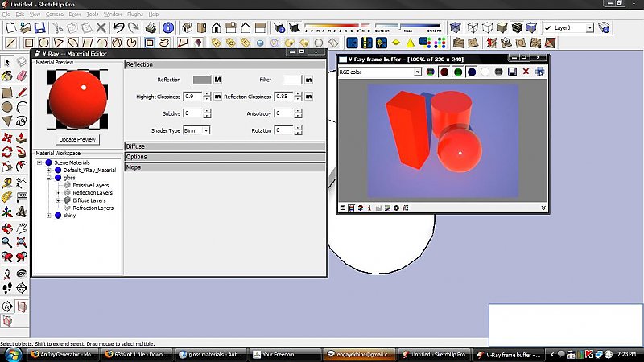Open the Draw menu

[75, 14]
